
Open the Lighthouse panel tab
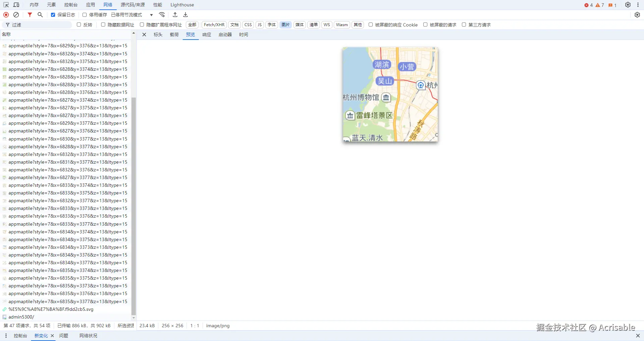tap(182, 5)
